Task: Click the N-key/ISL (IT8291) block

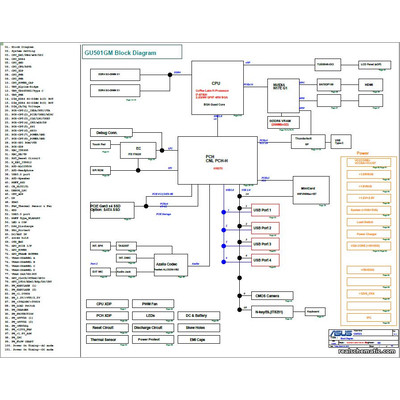Action: tap(272, 312)
